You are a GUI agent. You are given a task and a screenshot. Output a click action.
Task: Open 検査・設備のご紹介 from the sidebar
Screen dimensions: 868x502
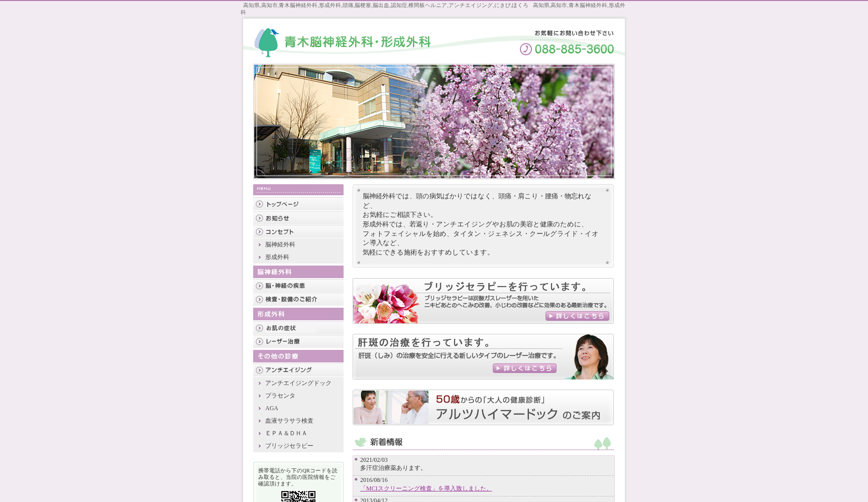[291, 299]
